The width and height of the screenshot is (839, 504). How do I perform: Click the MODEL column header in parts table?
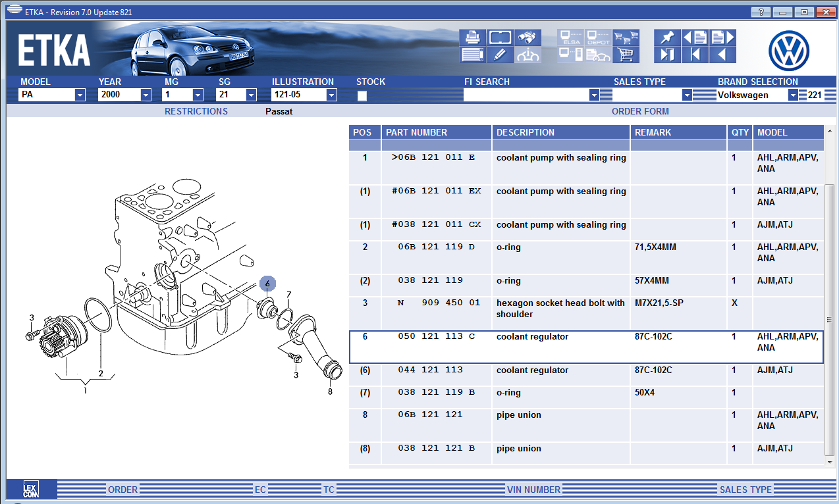tap(788, 132)
